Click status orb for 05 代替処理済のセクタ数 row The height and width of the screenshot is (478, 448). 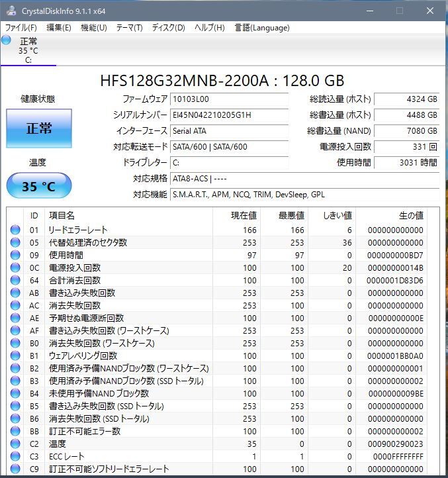(x=15, y=242)
